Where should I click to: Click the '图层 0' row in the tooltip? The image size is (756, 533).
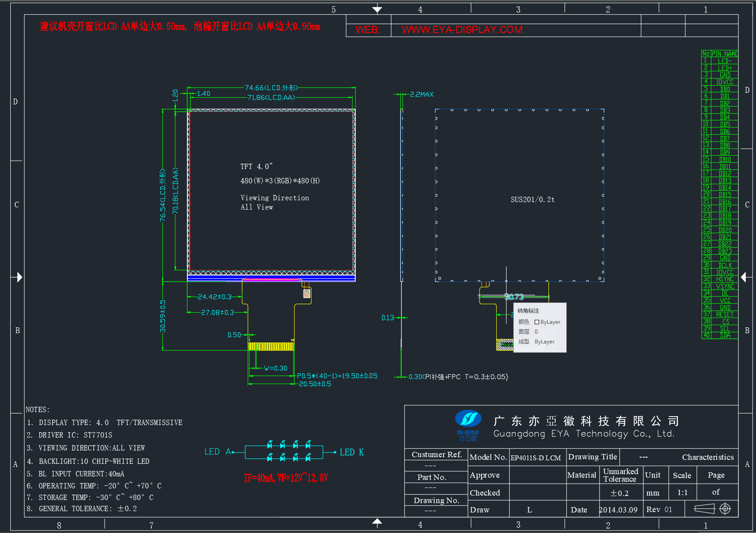click(x=528, y=332)
